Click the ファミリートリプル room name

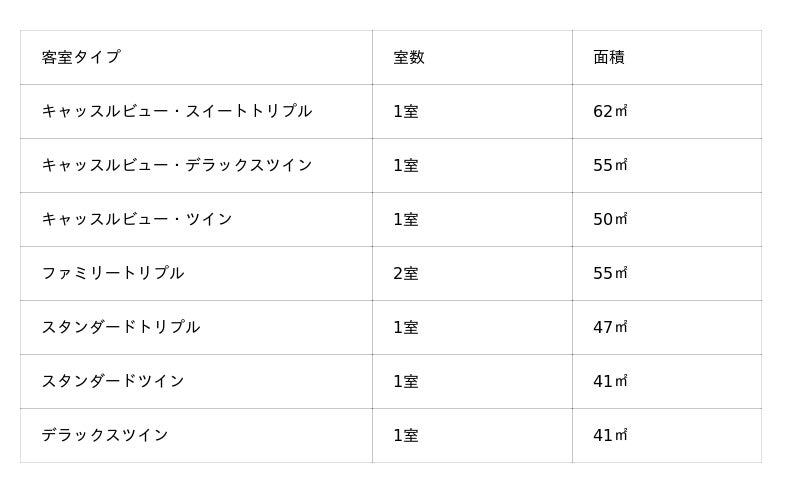pyautogui.click(x=113, y=274)
